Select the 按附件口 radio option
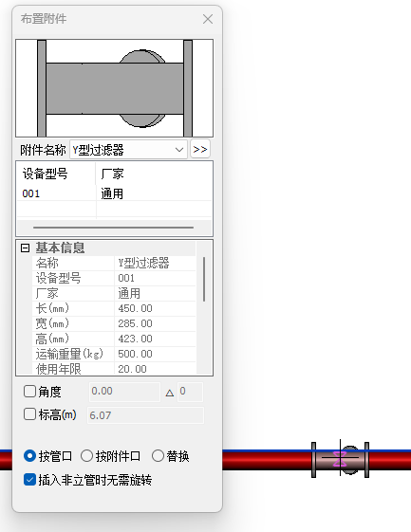The height and width of the screenshot is (532, 411). click(86, 455)
